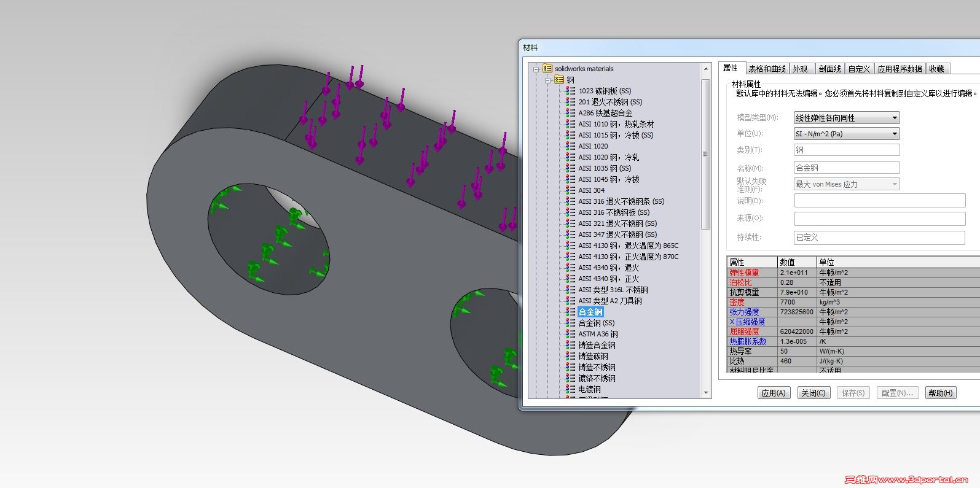980x488 pixels.
Task: Click the material icon beside AISI 1035 钢 (SS)
Action: 571,168
